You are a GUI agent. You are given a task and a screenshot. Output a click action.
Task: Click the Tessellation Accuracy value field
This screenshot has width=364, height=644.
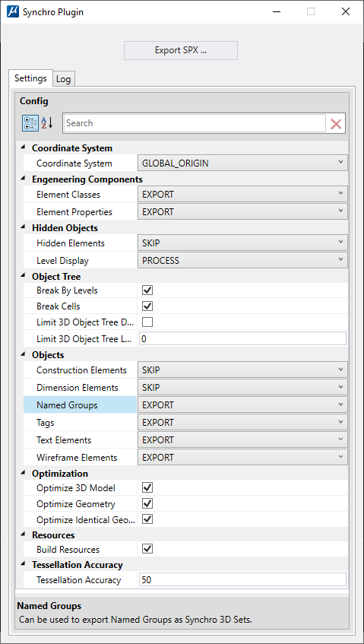[x=242, y=580]
